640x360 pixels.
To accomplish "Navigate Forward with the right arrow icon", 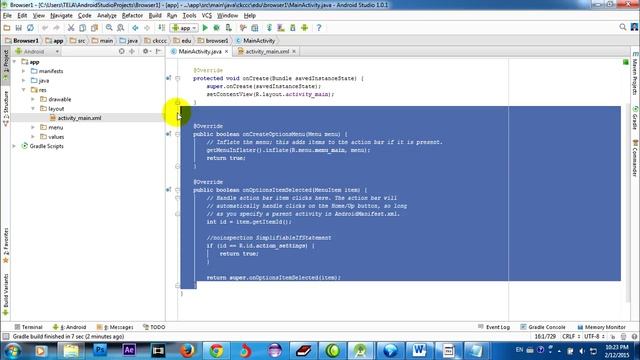I will click(x=147, y=28).
